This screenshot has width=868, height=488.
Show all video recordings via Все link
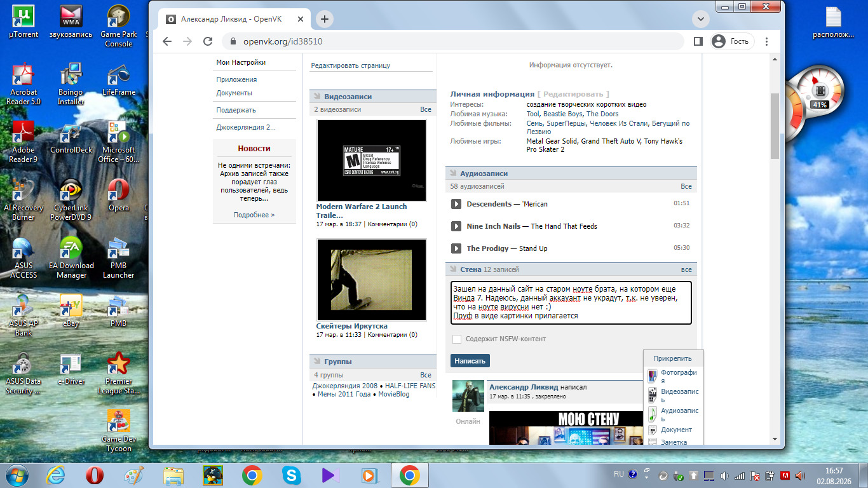click(x=426, y=110)
